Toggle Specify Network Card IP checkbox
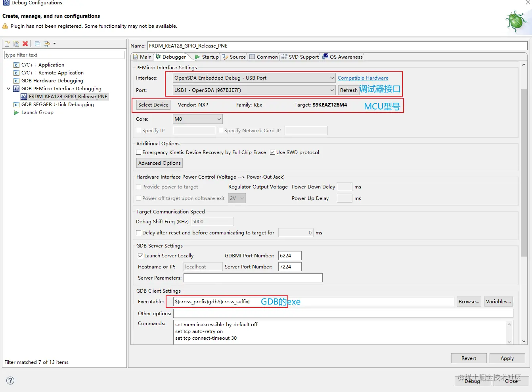532x392 pixels. [x=221, y=131]
